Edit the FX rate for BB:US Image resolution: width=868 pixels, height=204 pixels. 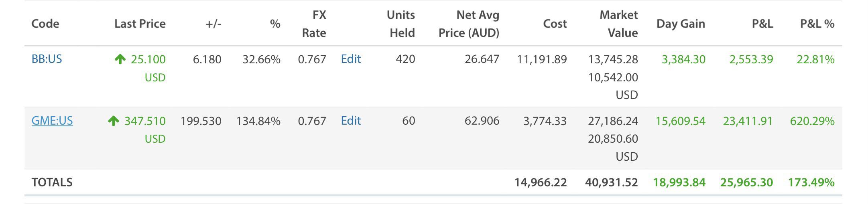pyautogui.click(x=351, y=59)
